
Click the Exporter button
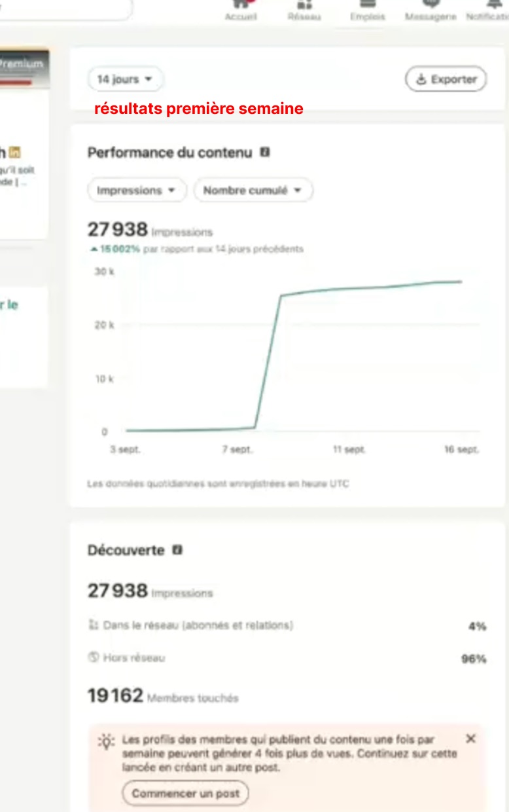pyautogui.click(x=446, y=79)
